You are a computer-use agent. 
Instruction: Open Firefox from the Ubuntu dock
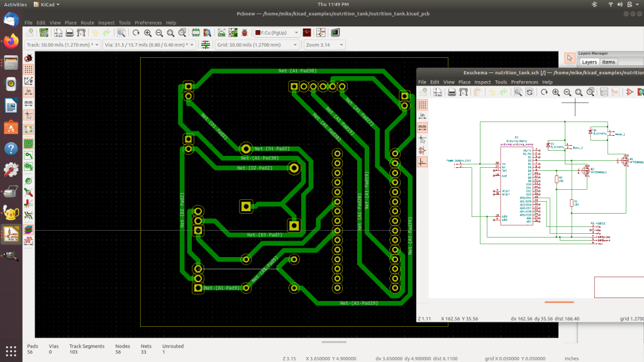click(11, 41)
